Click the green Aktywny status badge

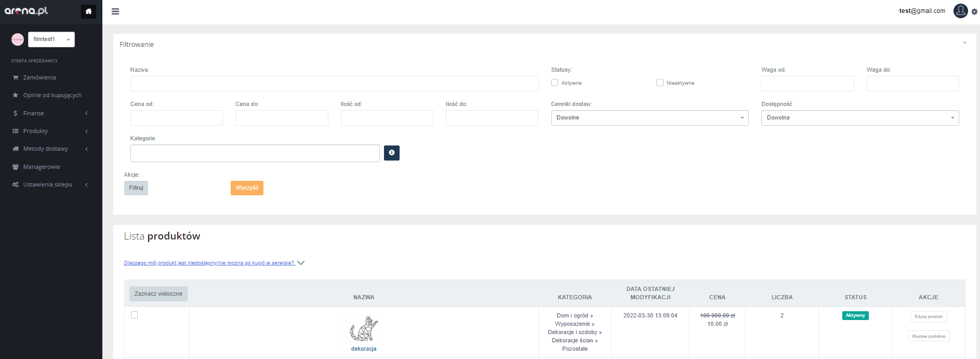point(855,315)
